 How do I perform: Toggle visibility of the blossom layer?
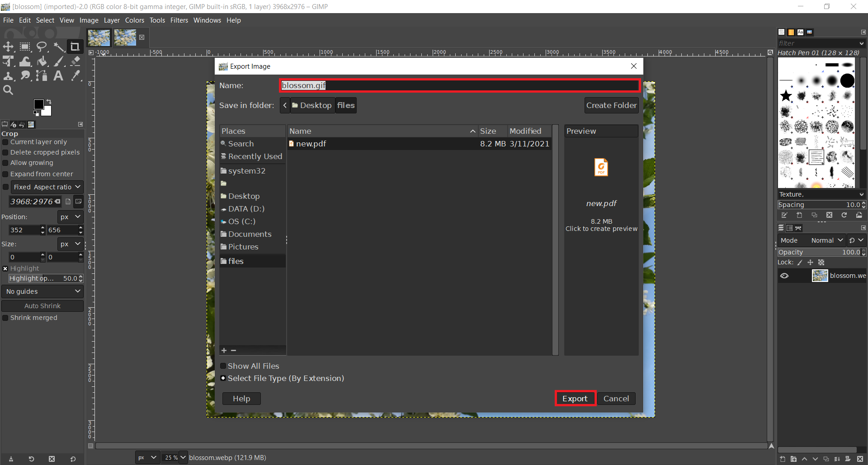tap(784, 276)
